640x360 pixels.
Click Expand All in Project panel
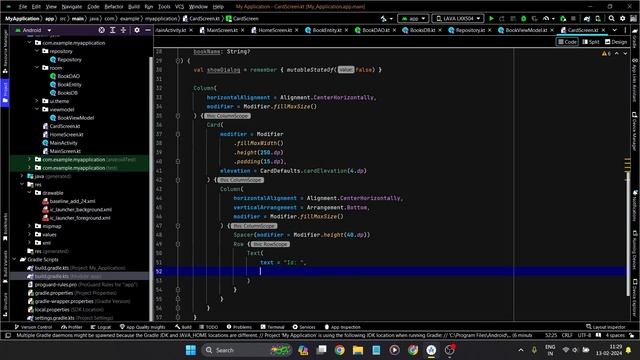click(113, 30)
